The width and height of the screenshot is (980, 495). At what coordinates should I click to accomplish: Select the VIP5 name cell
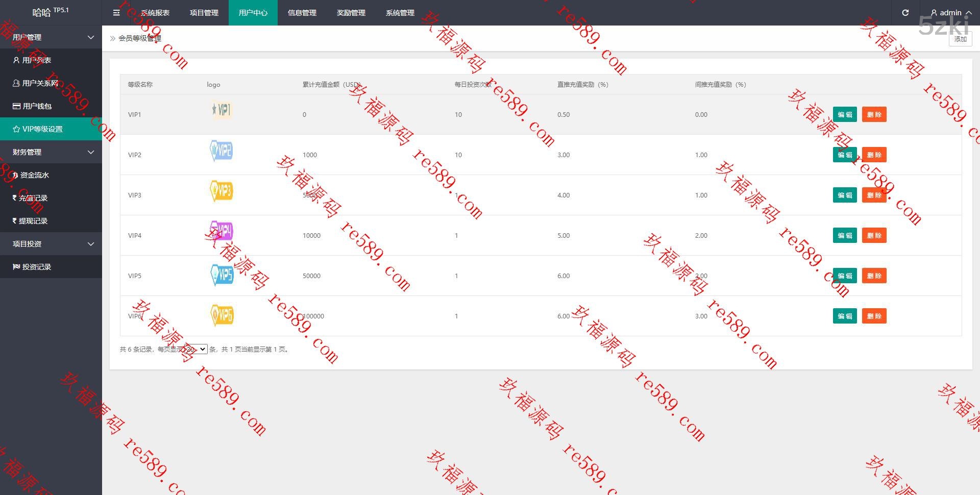(134, 276)
